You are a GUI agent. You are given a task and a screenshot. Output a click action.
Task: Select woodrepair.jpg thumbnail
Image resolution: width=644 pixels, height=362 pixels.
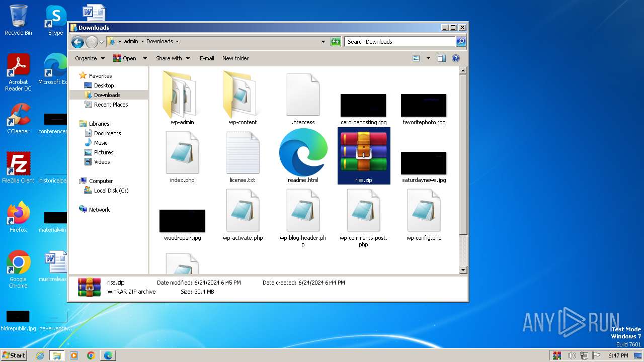pyautogui.click(x=182, y=225)
